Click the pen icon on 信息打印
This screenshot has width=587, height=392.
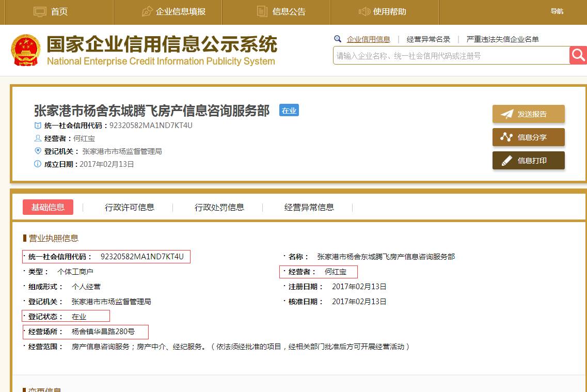506,161
